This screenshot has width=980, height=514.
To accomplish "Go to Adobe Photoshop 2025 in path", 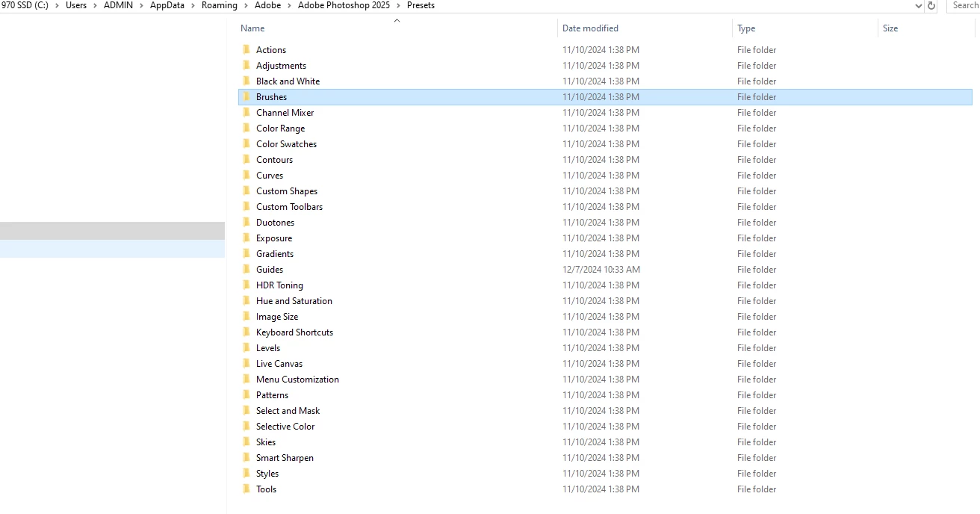I will tap(344, 5).
